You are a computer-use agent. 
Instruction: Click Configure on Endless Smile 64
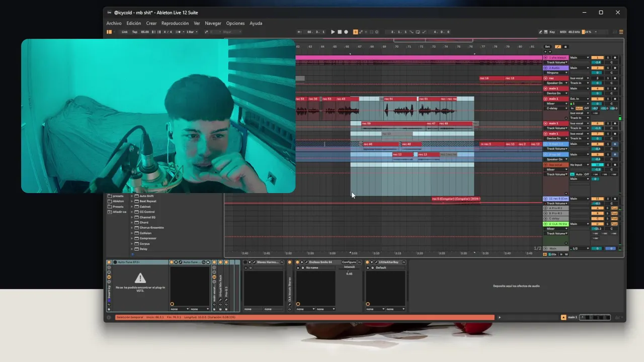click(349, 262)
